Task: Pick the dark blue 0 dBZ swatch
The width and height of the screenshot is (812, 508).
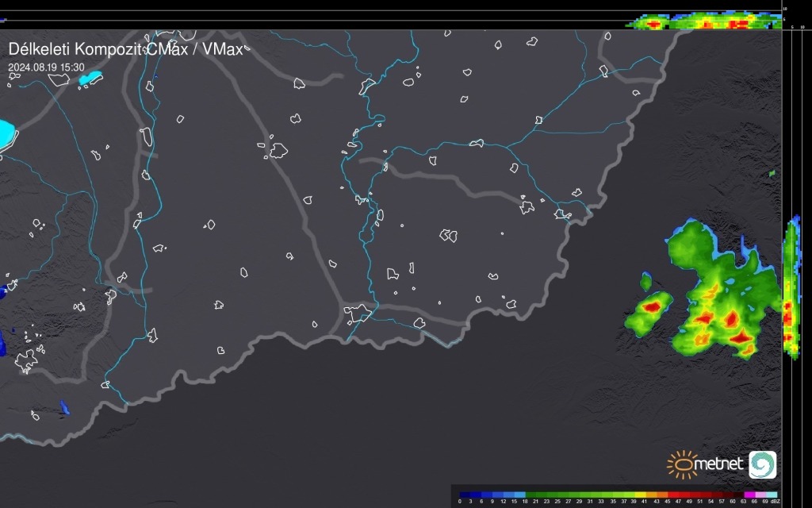Action: coord(465,495)
